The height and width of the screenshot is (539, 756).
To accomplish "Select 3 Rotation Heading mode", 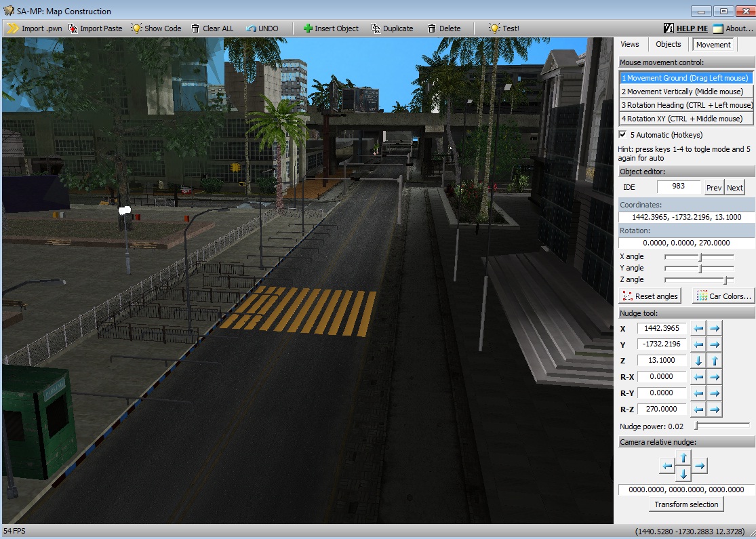I will coord(685,104).
